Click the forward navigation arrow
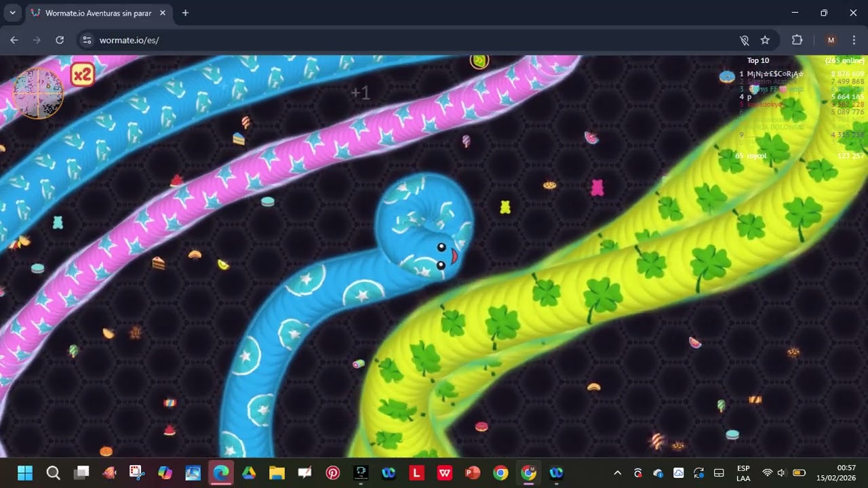Viewport: 868px width, 488px height. (37, 40)
